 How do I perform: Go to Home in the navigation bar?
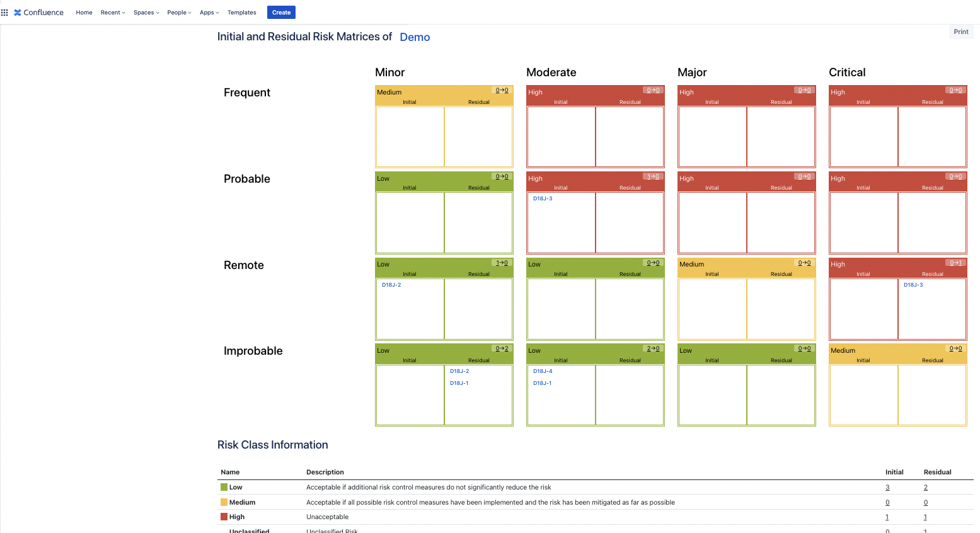[x=84, y=12]
